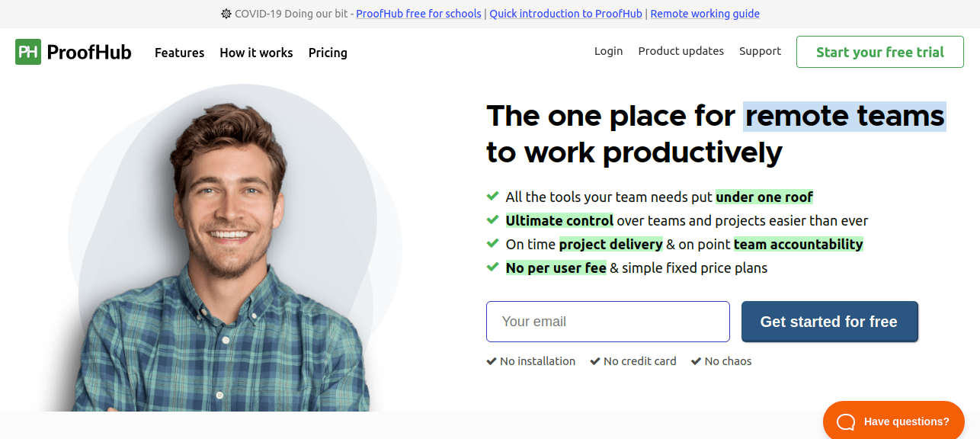Viewport: 980px width, 439px height.
Task: Open Quick introduction to ProofHub link
Action: (567, 14)
